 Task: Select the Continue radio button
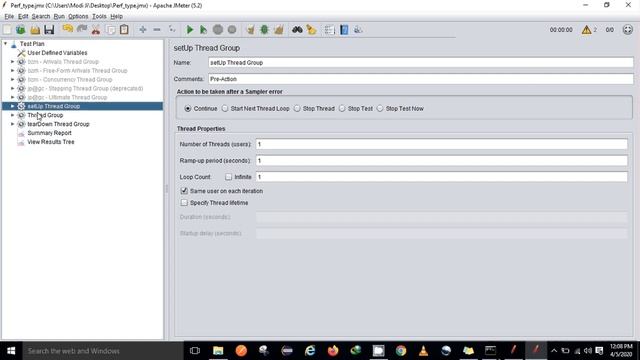click(188, 109)
